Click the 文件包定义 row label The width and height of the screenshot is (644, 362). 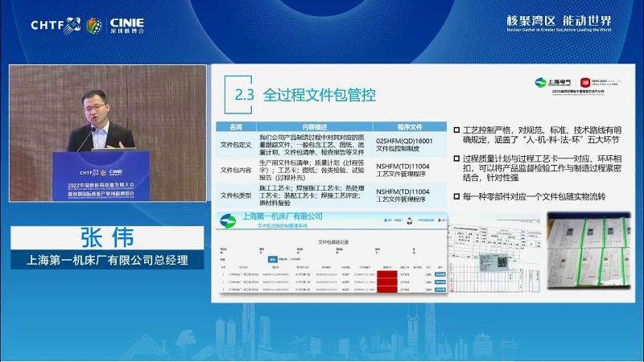point(236,146)
